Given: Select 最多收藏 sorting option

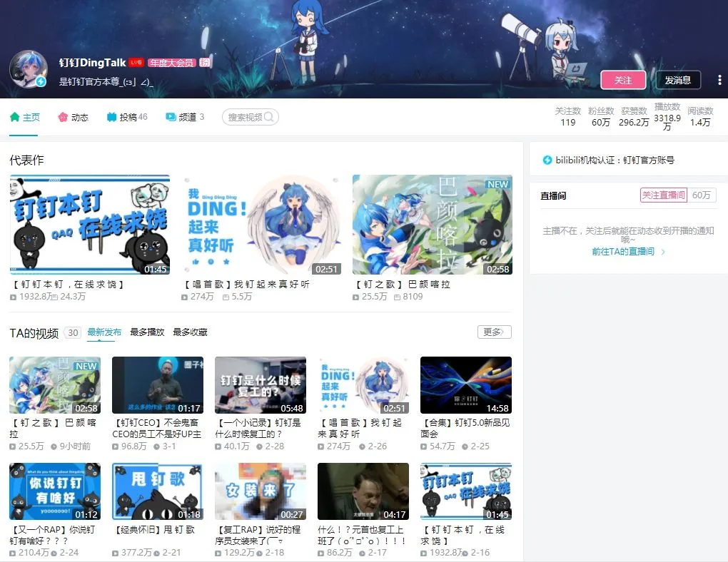Looking at the screenshot, I should coord(191,332).
